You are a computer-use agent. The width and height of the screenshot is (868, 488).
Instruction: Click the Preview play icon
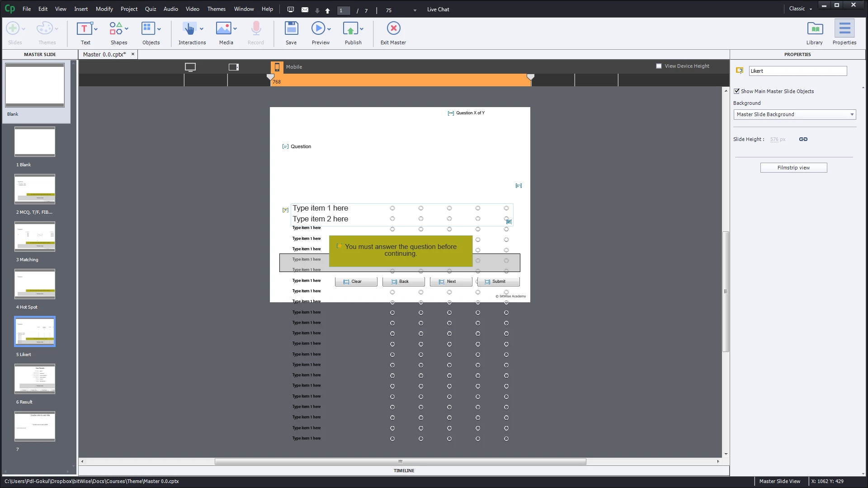point(318,29)
